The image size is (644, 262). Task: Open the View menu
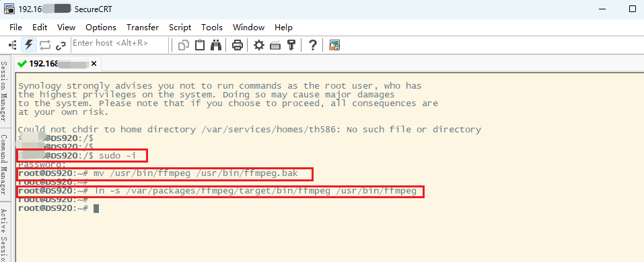click(66, 28)
